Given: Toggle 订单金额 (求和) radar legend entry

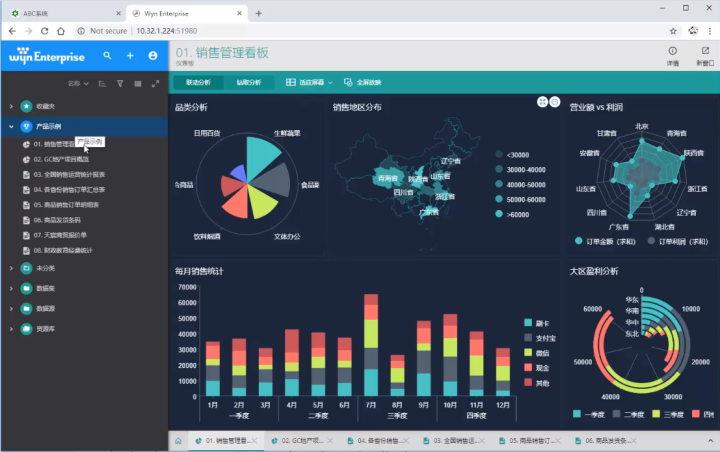Looking at the screenshot, I should pos(605,241).
